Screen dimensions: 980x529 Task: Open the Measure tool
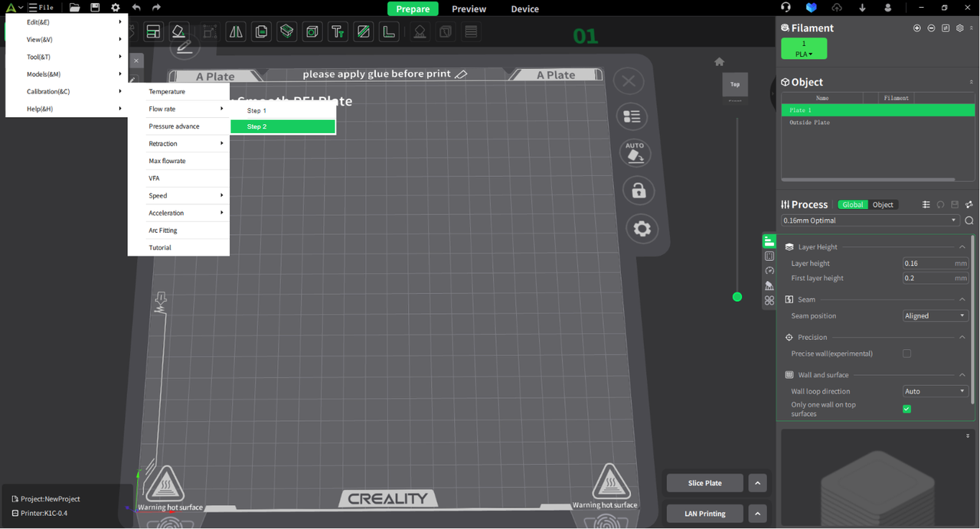click(389, 31)
